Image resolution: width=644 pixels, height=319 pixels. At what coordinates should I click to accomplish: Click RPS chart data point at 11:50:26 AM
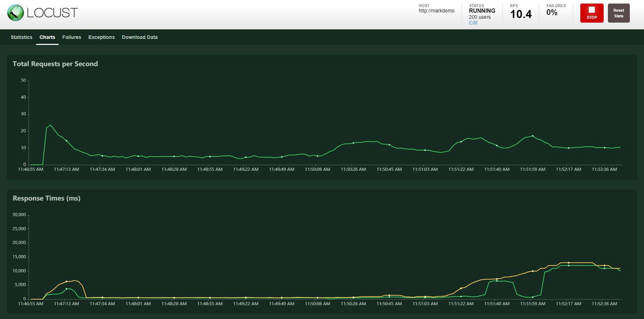[353, 143]
